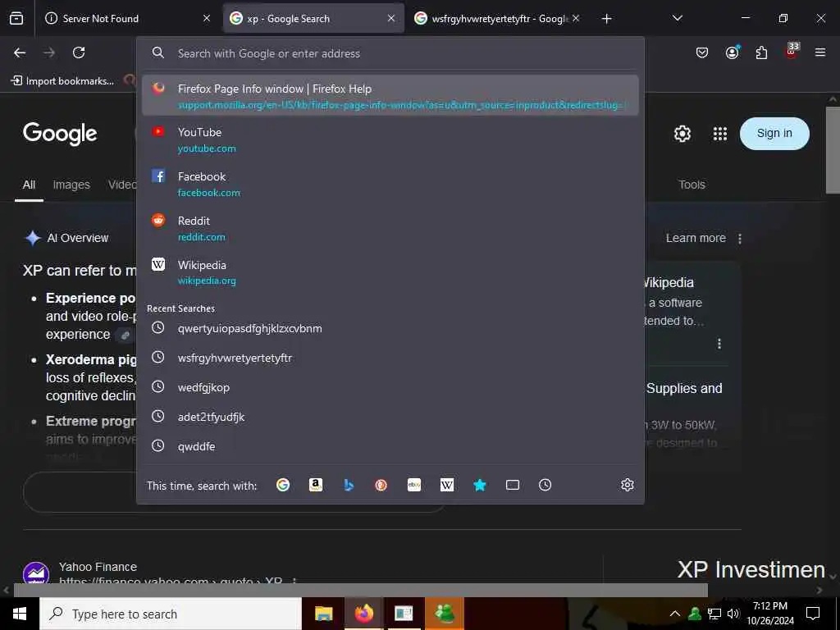Select recent search adet2tfyudfjk

(x=390, y=416)
